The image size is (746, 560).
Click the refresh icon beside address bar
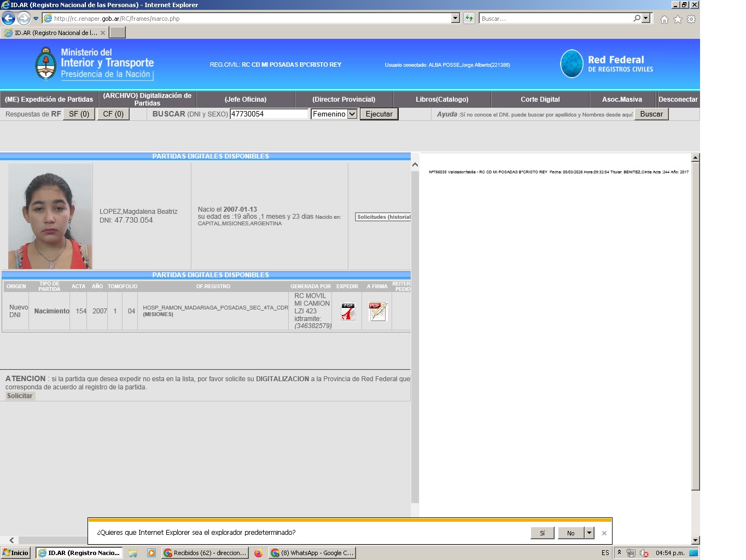click(469, 18)
